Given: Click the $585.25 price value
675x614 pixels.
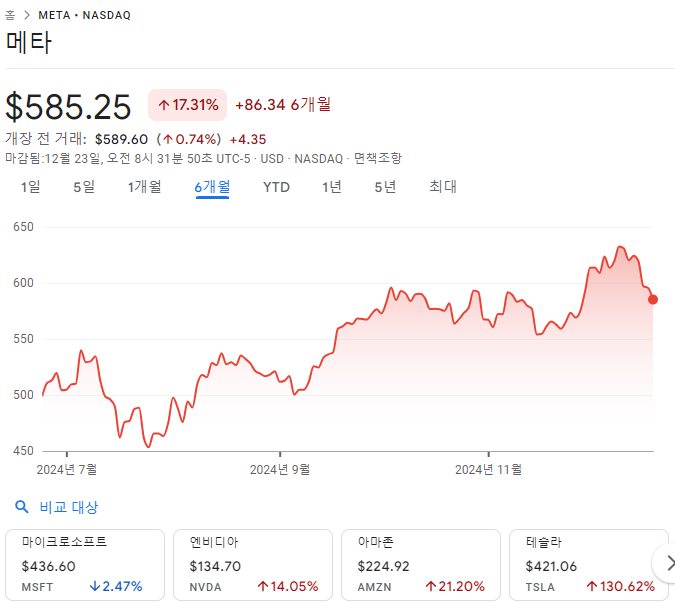Looking at the screenshot, I should coord(68,107).
